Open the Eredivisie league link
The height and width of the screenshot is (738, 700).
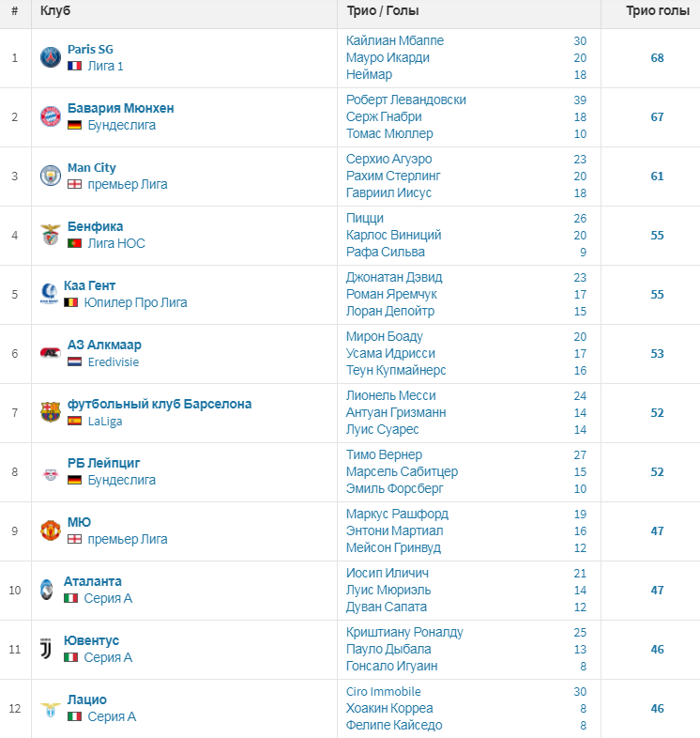click(x=114, y=361)
